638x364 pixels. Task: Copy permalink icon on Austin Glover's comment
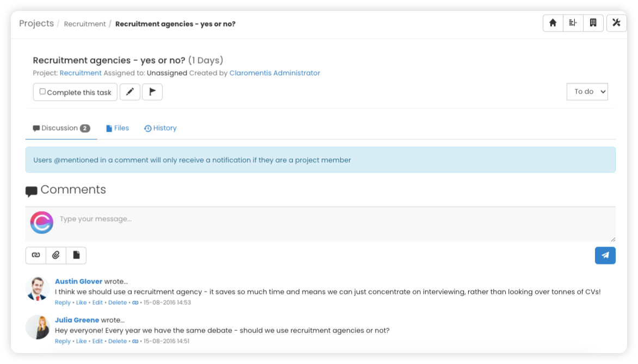tap(136, 303)
